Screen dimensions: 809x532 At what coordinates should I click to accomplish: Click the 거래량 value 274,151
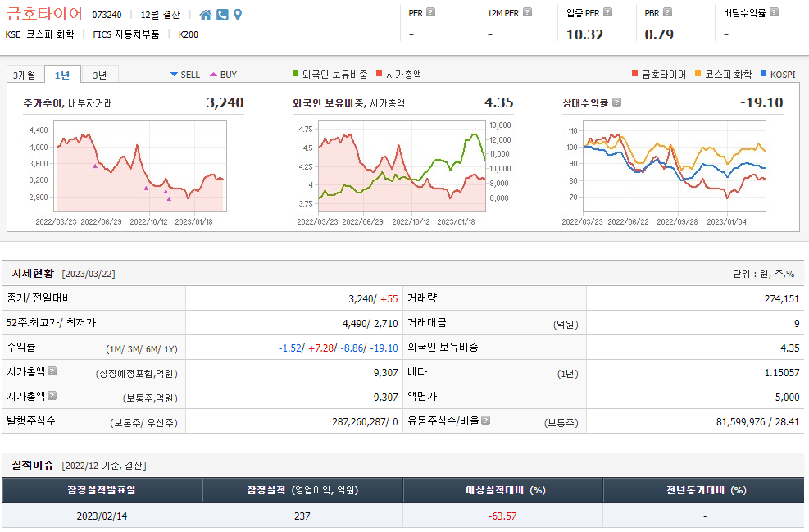(782, 298)
